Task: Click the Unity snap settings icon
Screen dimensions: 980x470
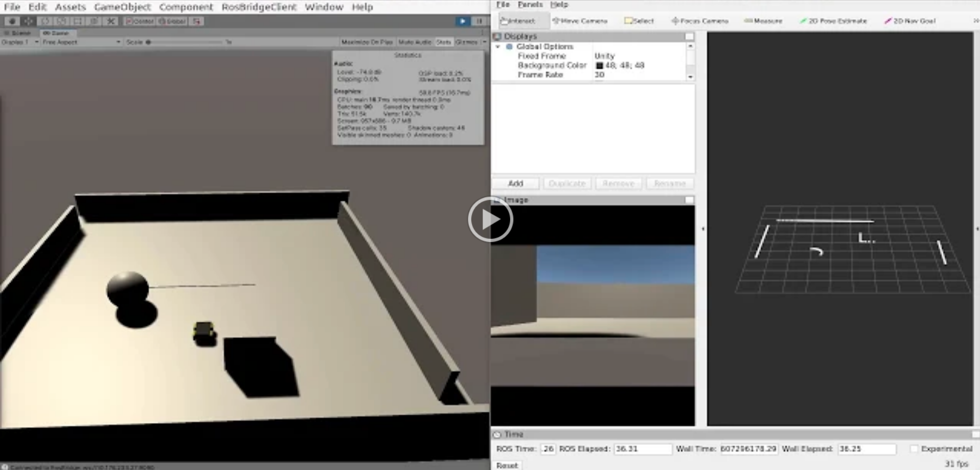Action: pyautogui.click(x=197, y=21)
